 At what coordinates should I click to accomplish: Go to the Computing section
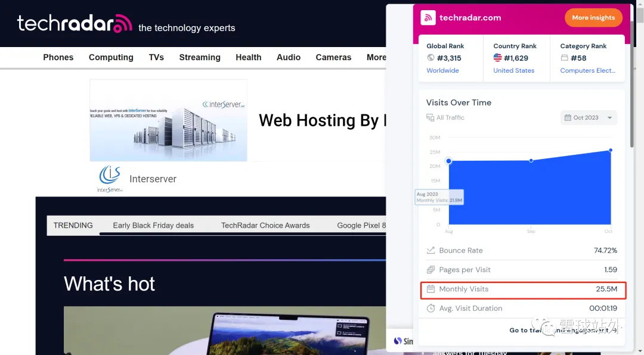tap(111, 57)
